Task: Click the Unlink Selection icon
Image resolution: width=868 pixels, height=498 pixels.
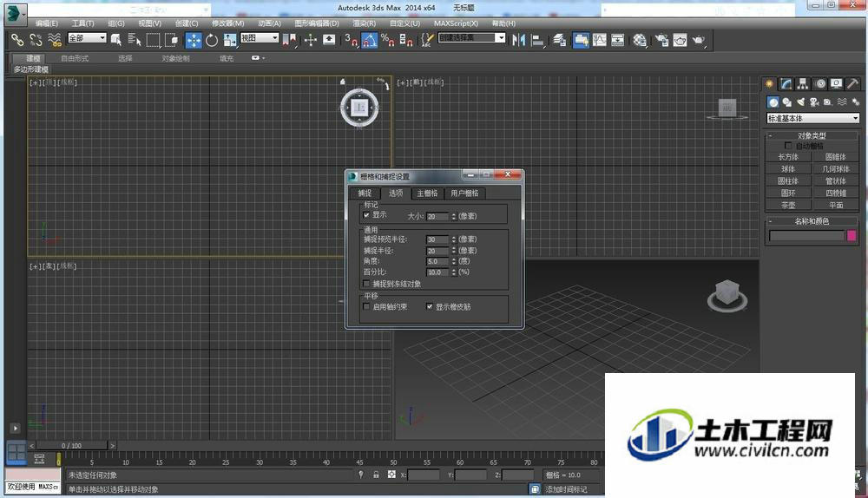Action: tap(36, 40)
